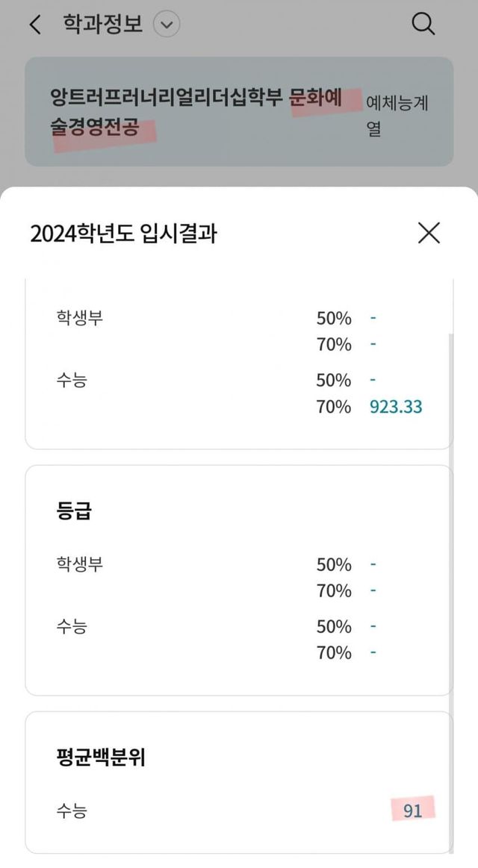Tap 수능 row in top score card
Screen dimensions: 478x868
(72, 380)
